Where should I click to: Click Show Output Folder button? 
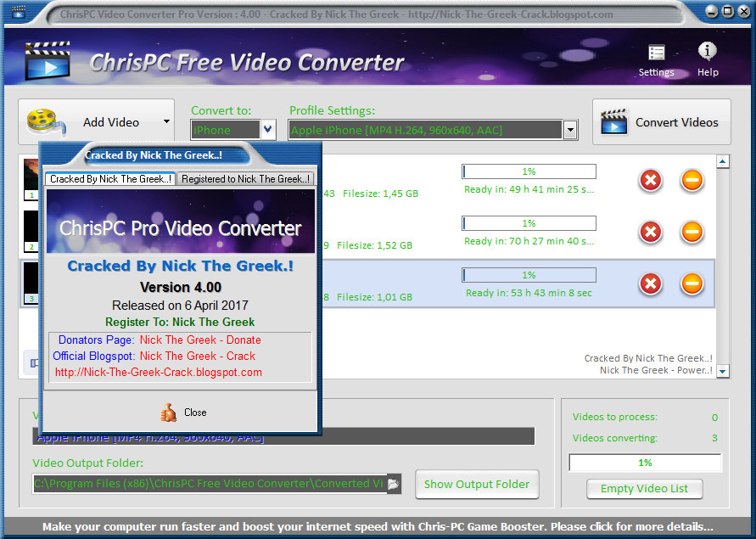pyautogui.click(x=477, y=484)
